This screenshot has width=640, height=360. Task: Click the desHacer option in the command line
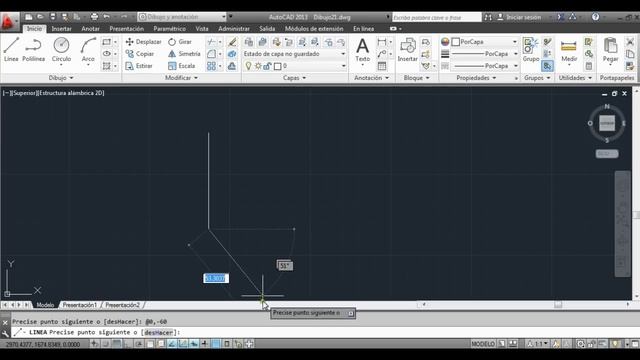[158, 333]
